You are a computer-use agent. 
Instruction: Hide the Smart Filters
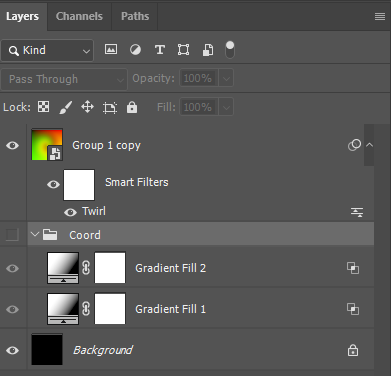tap(53, 184)
